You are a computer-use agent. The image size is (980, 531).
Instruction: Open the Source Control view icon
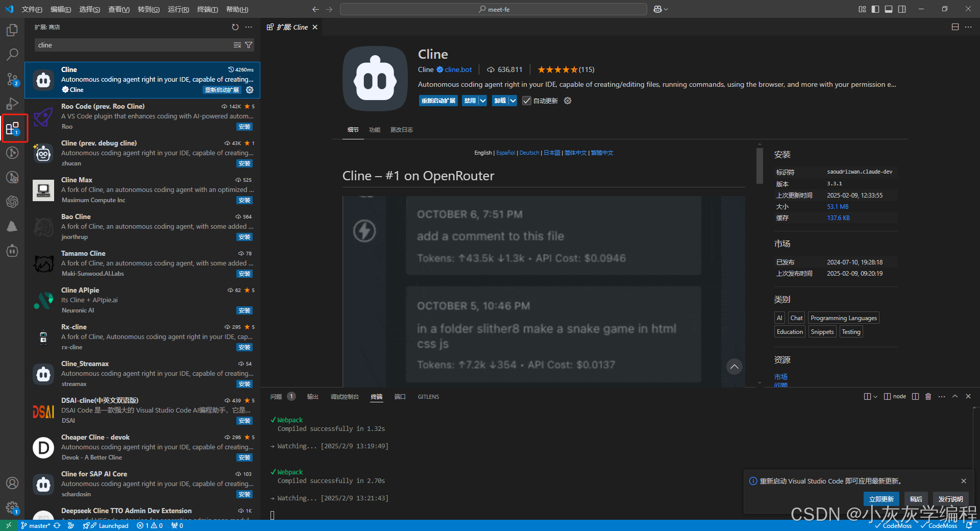[12, 79]
